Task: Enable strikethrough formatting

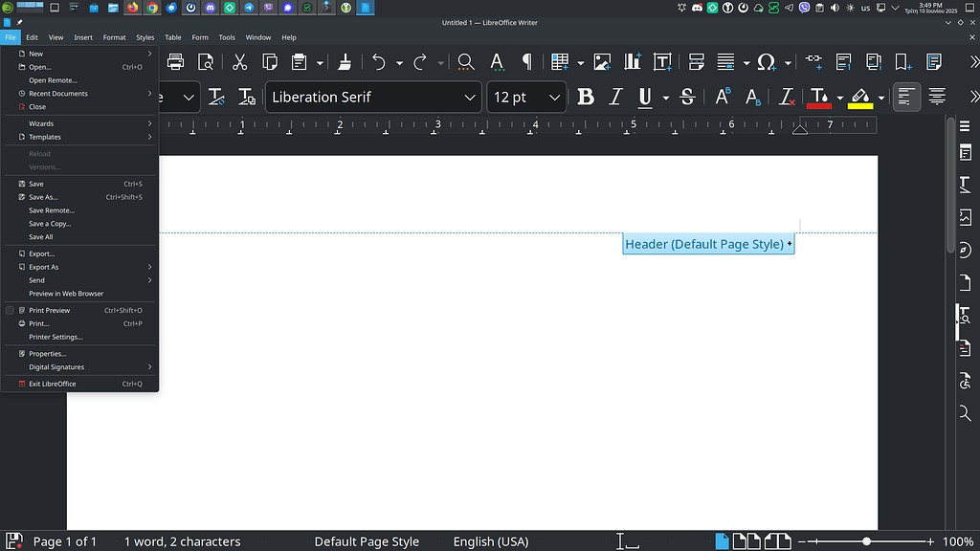Action: click(x=687, y=97)
